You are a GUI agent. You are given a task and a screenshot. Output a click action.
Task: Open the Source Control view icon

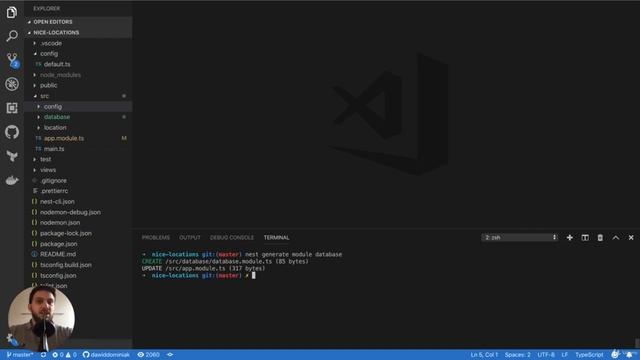(x=13, y=60)
